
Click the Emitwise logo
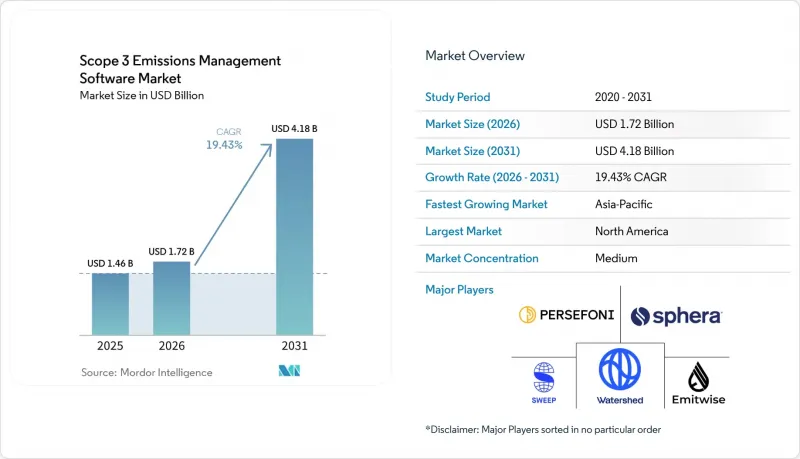point(698,384)
